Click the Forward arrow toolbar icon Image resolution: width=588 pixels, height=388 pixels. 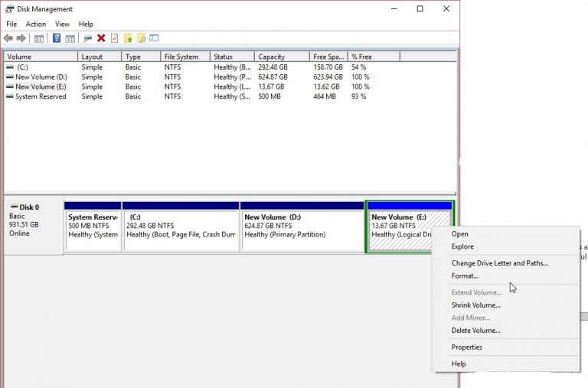coord(21,38)
